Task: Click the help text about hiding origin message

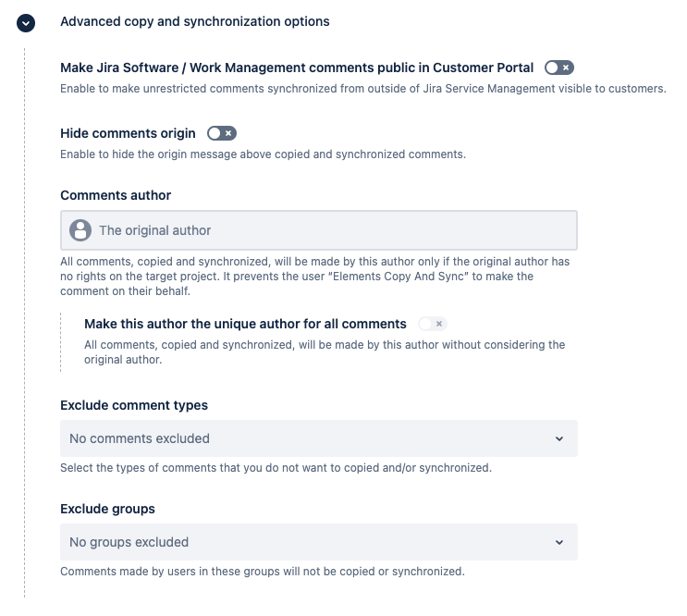Action: pos(263,154)
